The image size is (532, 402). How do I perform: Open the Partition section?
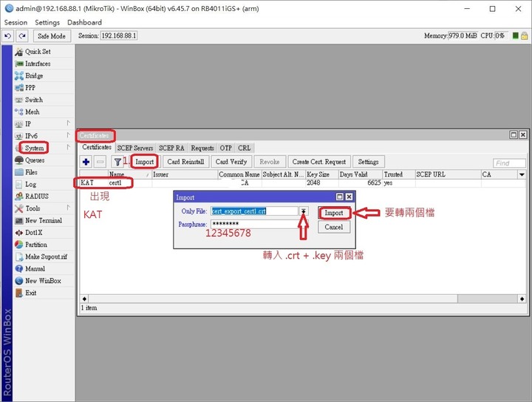(36, 245)
